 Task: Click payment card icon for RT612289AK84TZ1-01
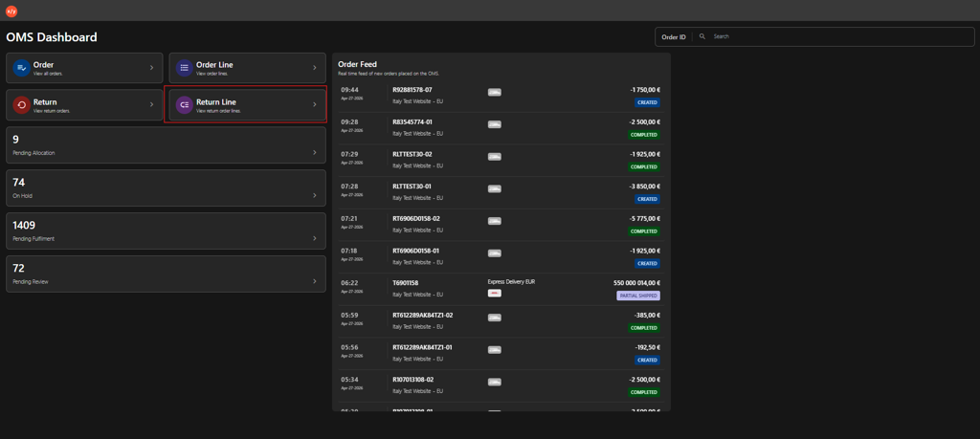pyautogui.click(x=495, y=350)
